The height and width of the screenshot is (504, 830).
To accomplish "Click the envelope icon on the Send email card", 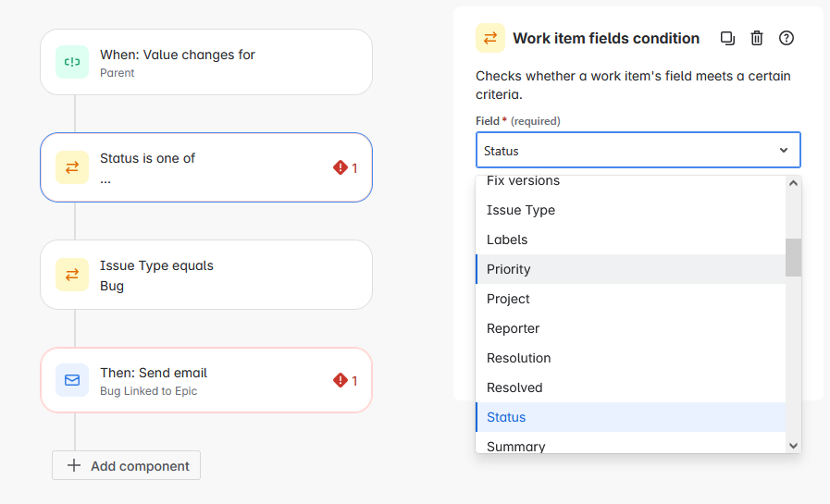I will click(72, 380).
